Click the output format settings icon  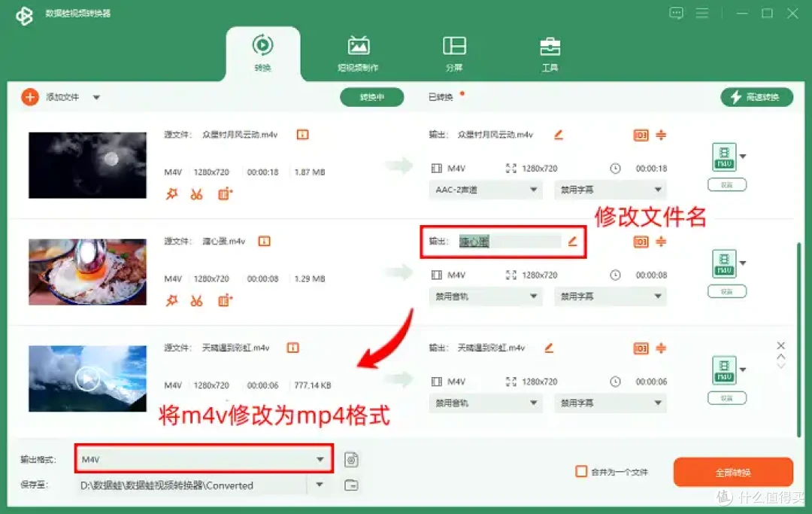click(351, 460)
